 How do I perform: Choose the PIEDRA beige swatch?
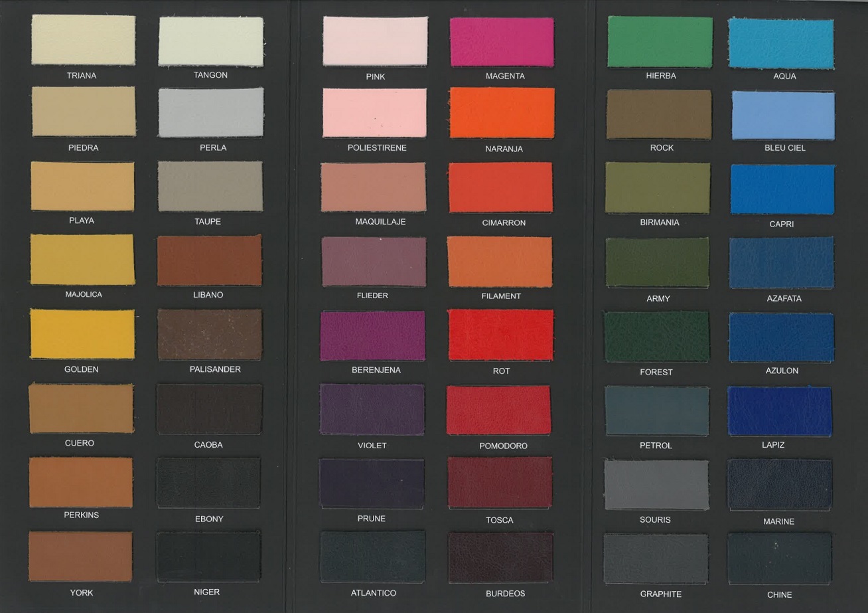[x=84, y=112]
